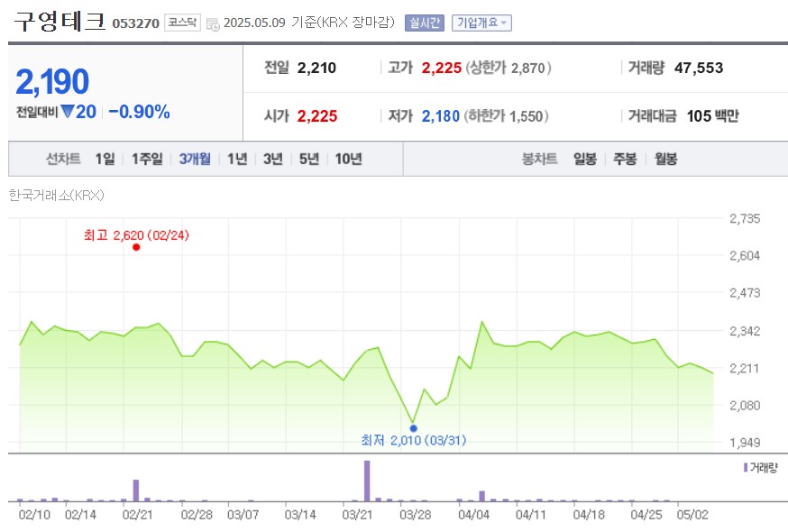
Task: Click the current price 2,190
Action: pos(52,81)
